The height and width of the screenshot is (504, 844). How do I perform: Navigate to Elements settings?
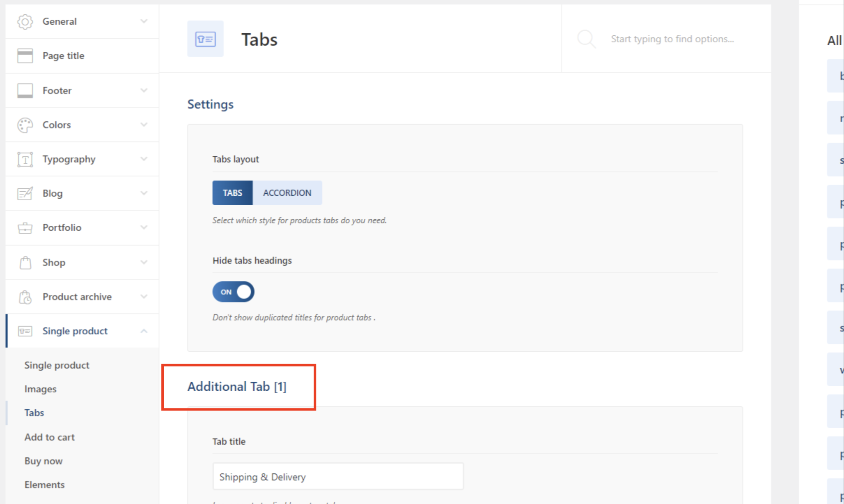coord(44,485)
